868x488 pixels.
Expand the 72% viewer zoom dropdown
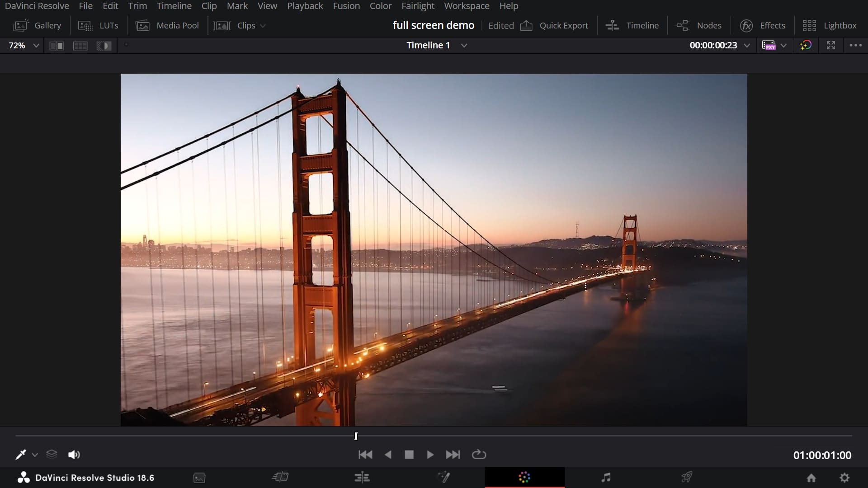pyautogui.click(x=36, y=46)
